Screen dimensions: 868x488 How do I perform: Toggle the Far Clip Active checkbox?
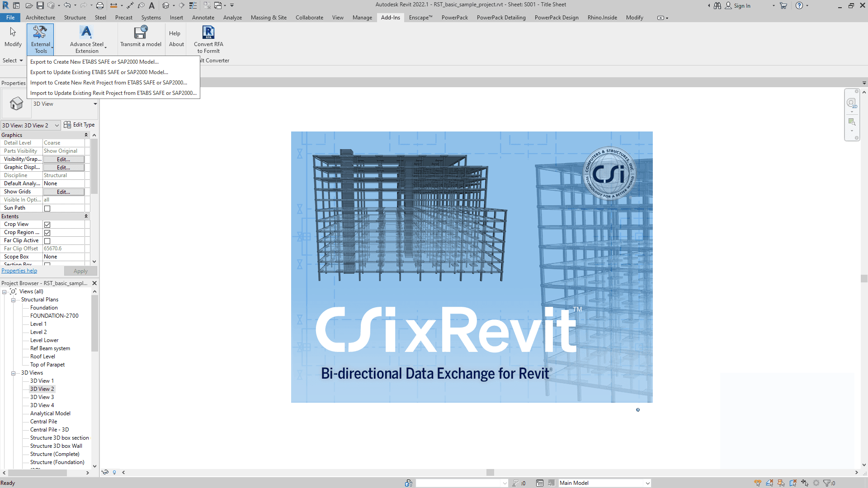click(x=47, y=241)
